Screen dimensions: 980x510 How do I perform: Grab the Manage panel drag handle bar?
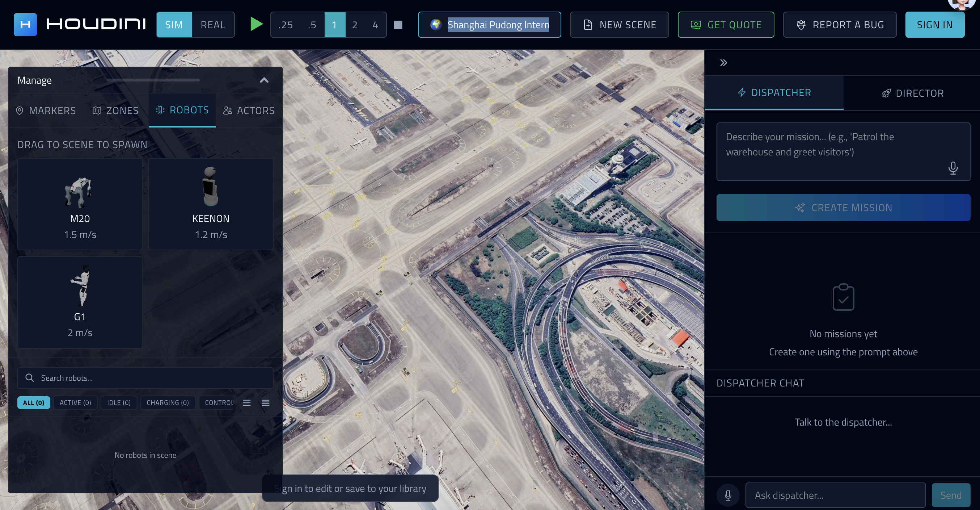point(153,80)
